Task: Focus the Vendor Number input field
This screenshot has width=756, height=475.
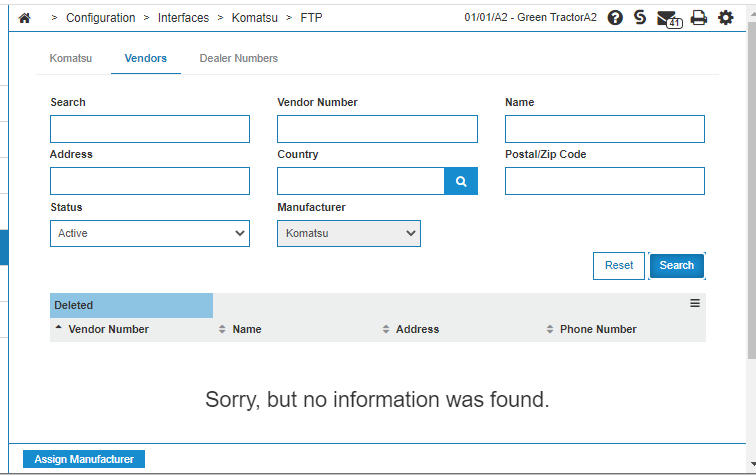Action: point(378,129)
